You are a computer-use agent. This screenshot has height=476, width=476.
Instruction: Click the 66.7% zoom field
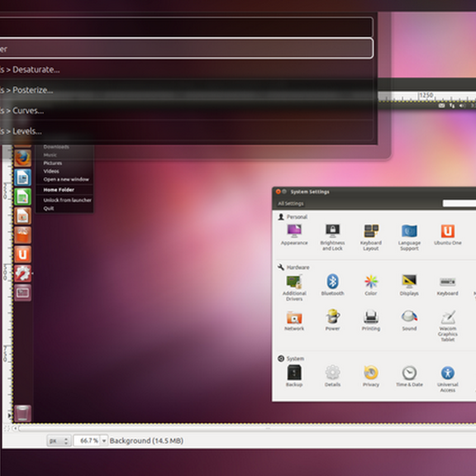tap(87, 440)
